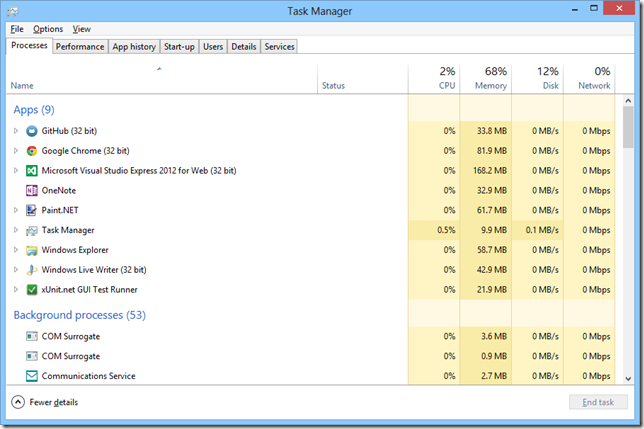This screenshot has height=429, width=644.
Task: Click the Windows Live Writer icon
Action: coord(32,270)
